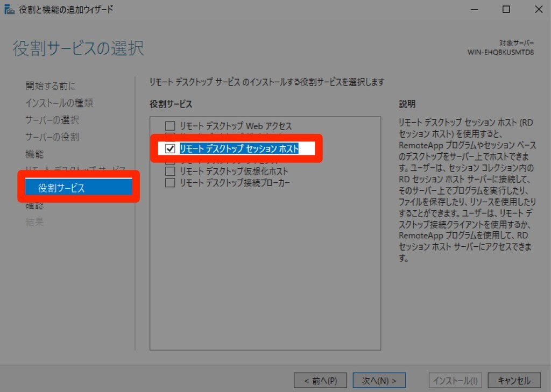Click the キャンセル button
551x392 pixels.
[x=514, y=380]
